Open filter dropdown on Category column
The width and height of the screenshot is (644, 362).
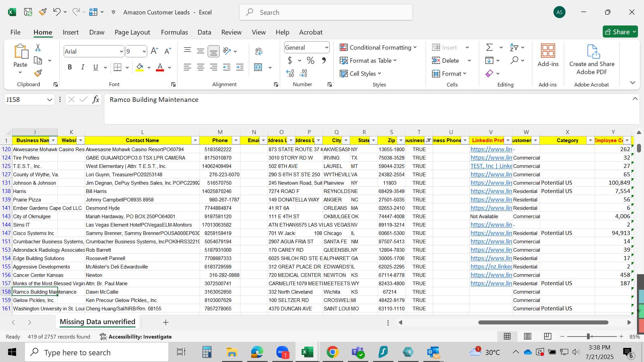[590, 140]
